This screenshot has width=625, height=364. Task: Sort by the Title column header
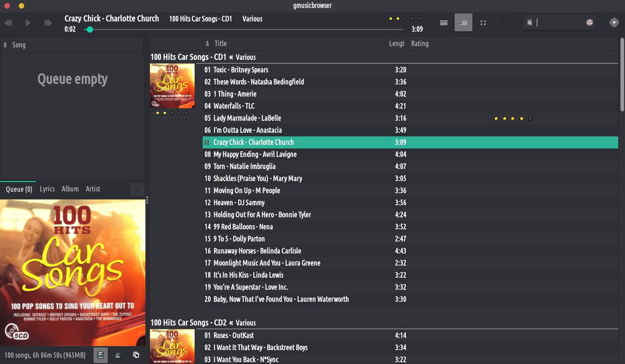(298, 43)
